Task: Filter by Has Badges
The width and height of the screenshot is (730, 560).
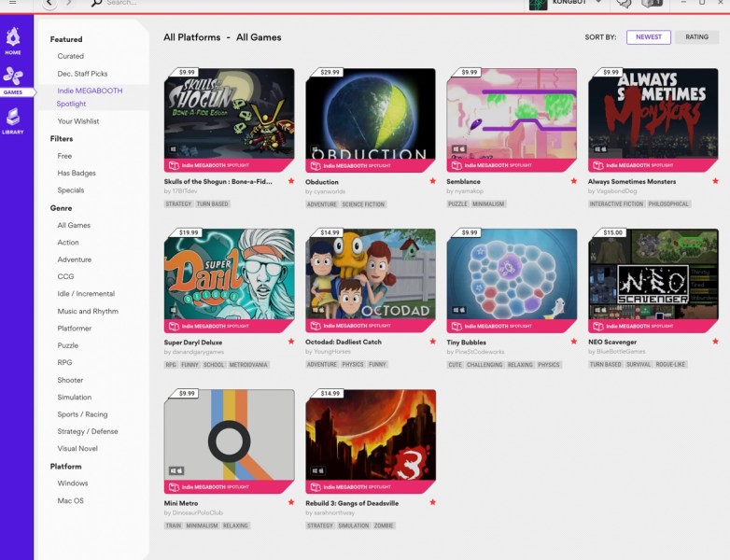Action: (77, 174)
